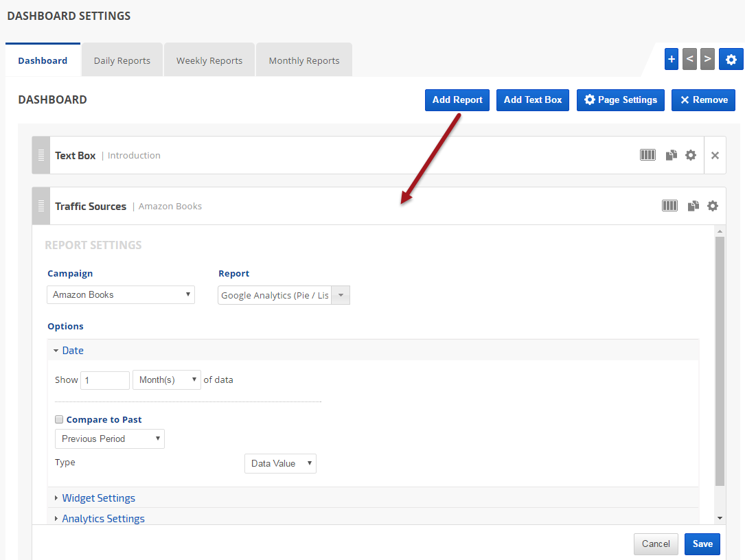Duplicate the Text Box widget
This screenshot has height=560, width=745.
coord(671,155)
